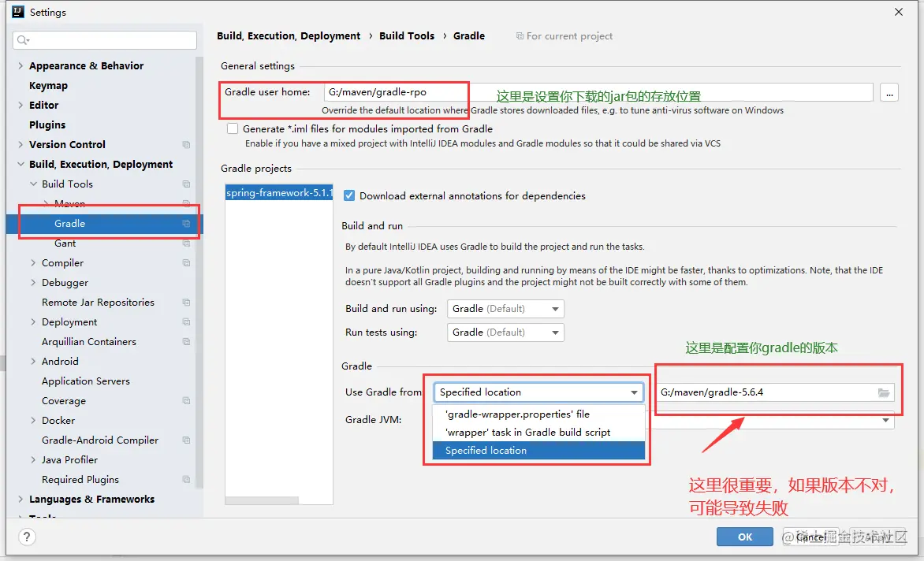This screenshot has width=924, height=561.
Task: Click horizontal scrollbar under Gradle projects list
Action: pyautogui.click(x=262, y=500)
